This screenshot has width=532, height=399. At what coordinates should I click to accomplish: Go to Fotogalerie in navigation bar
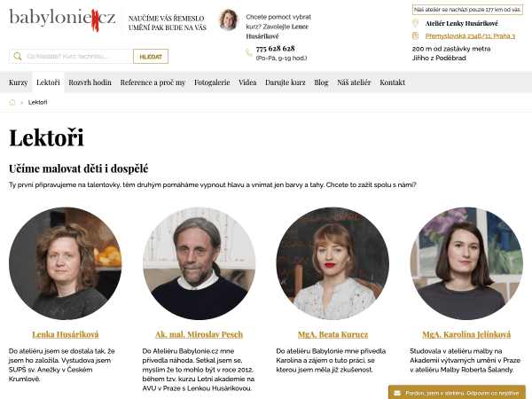tap(212, 82)
